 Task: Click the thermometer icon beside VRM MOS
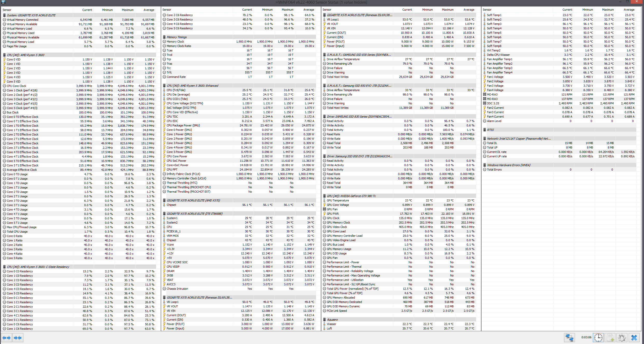[164, 236]
